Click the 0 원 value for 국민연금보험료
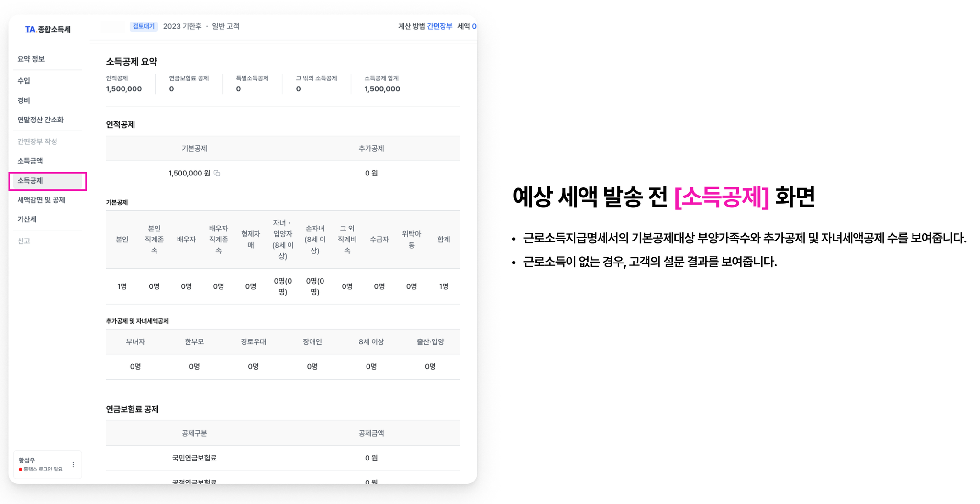Image resolution: width=980 pixels, height=504 pixels. coord(371,458)
